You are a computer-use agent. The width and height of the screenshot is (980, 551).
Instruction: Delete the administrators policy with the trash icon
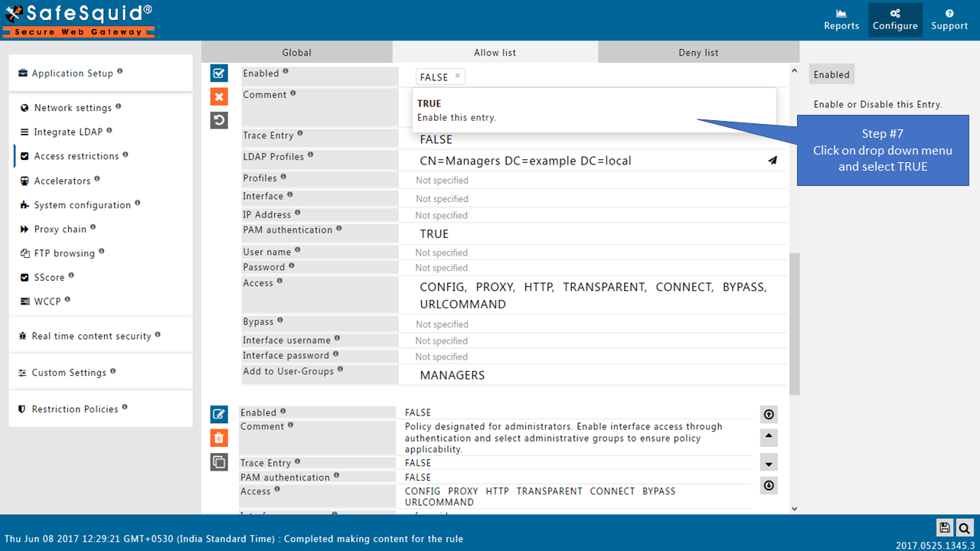pos(219,438)
